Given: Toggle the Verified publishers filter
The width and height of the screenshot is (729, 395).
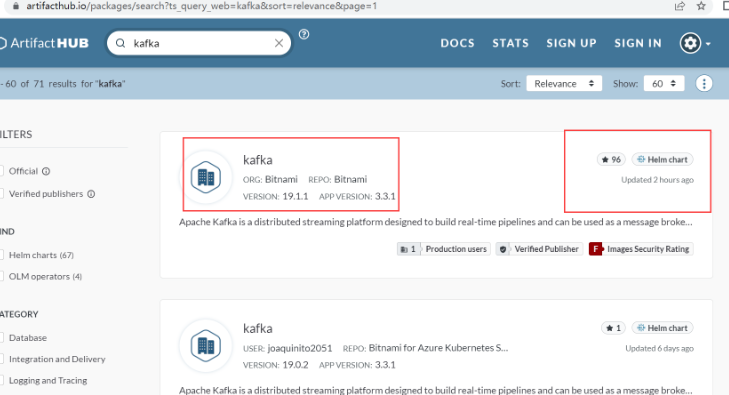Looking at the screenshot, I should coord(1,194).
